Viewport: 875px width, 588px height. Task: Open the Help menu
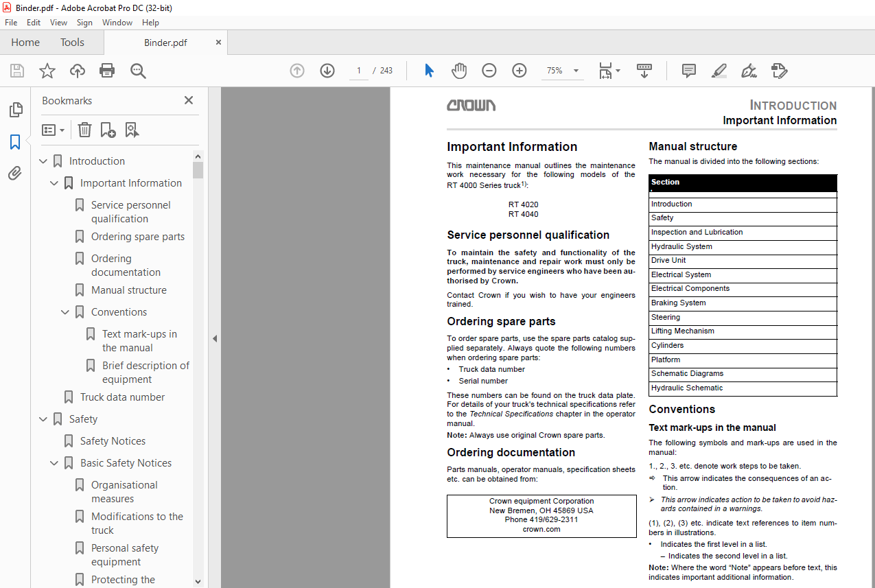(150, 23)
